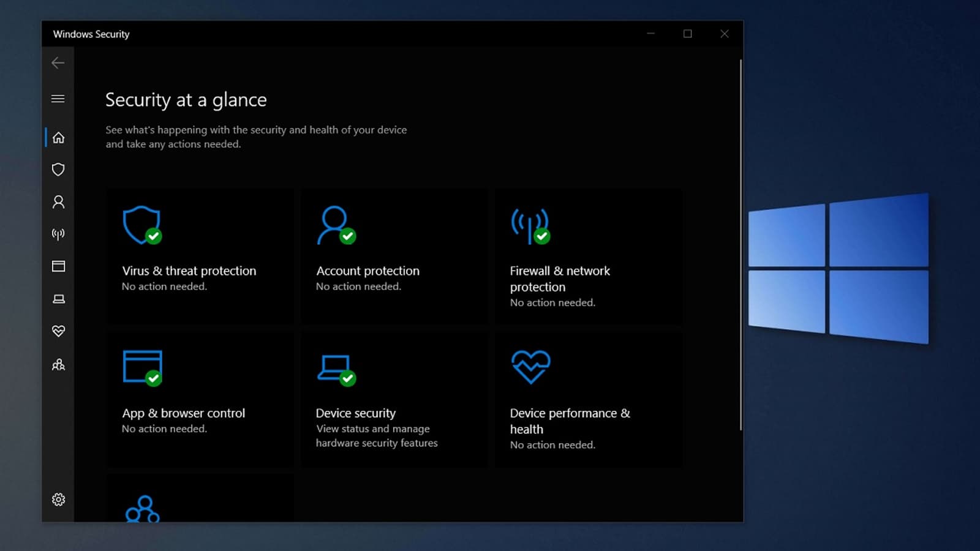Open Settings gear in sidebar
This screenshot has width=980, height=551.
click(58, 500)
